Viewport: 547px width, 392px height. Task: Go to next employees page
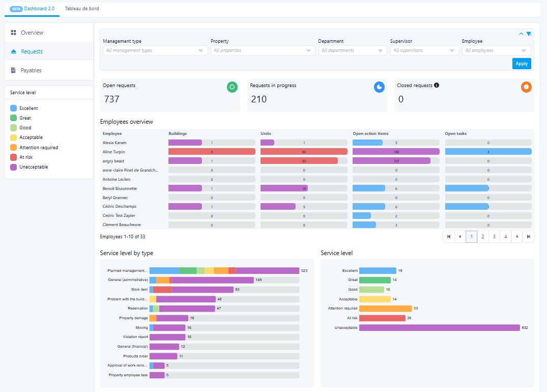click(517, 237)
